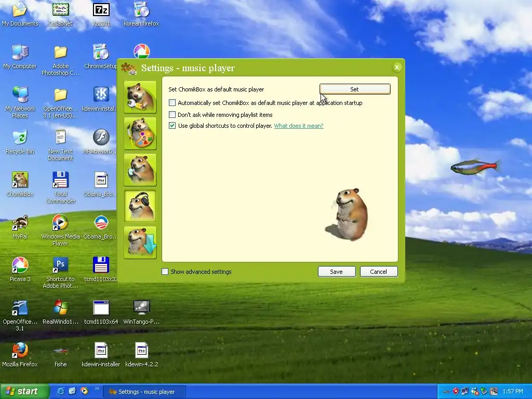Select the Recycle Bin icon
Image resolution: width=532 pixels, height=399 pixels.
point(20,142)
